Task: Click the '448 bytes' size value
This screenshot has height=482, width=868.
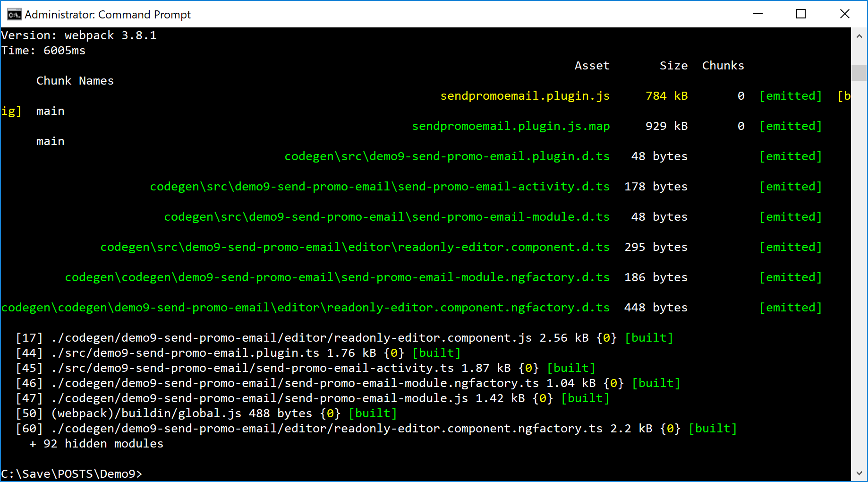Action: click(x=656, y=308)
